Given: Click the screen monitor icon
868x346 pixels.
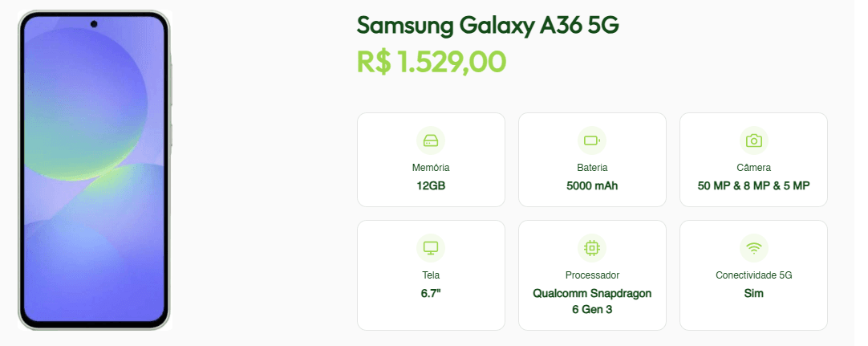Looking at the screenshot, I should point(431,248).
